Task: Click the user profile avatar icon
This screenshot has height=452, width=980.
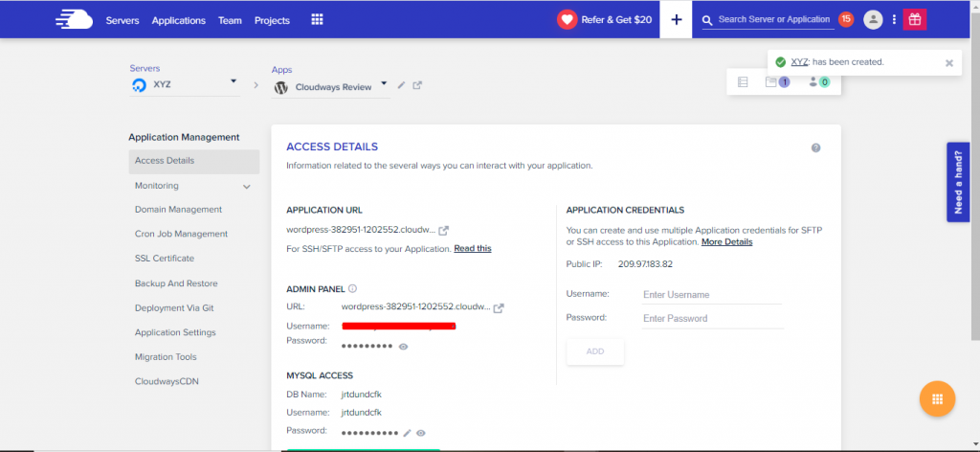Action: pos(873,19)
